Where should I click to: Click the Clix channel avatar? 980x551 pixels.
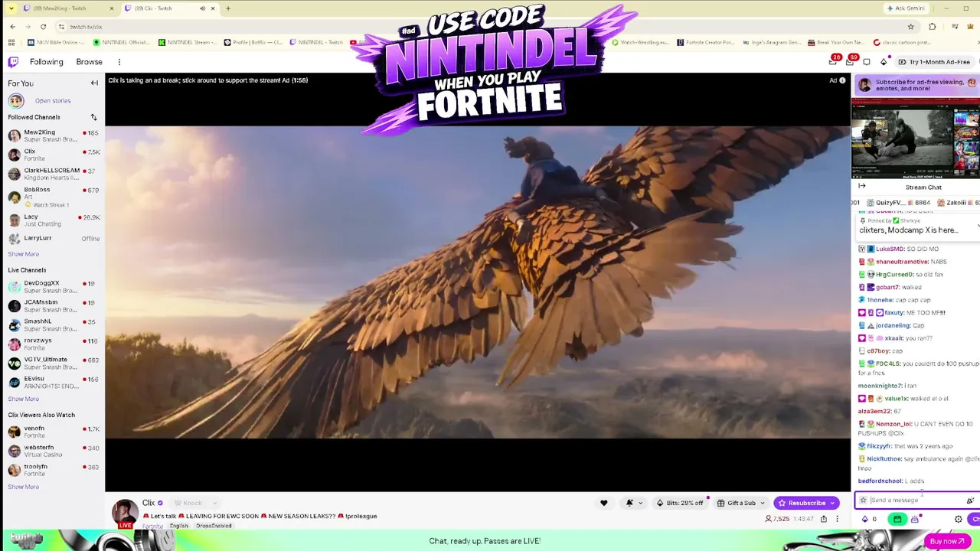click(x=126, y=513)
